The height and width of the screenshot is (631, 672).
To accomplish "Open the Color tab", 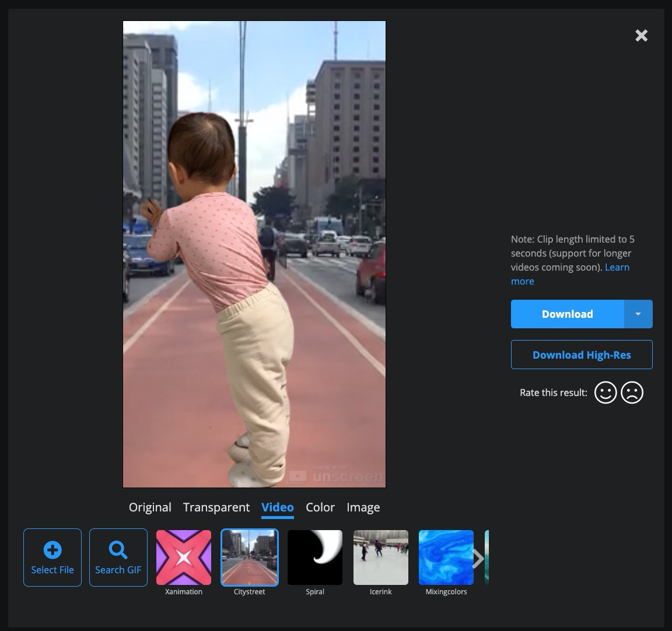I will pos(320,507).
